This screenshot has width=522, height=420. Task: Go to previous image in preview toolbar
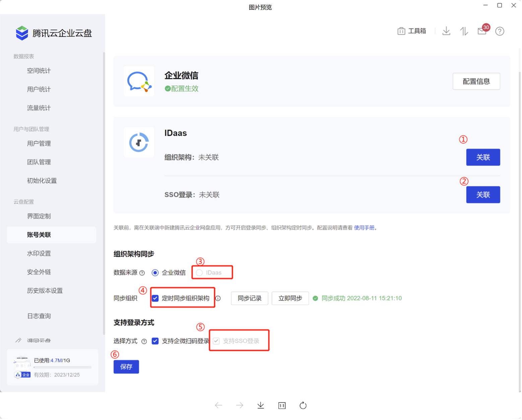tap(218, 406)
